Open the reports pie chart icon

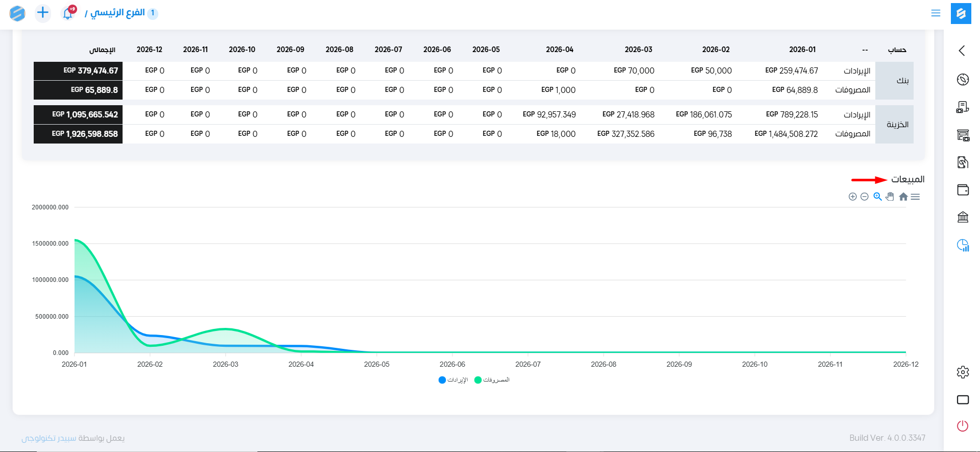(963, 245)
